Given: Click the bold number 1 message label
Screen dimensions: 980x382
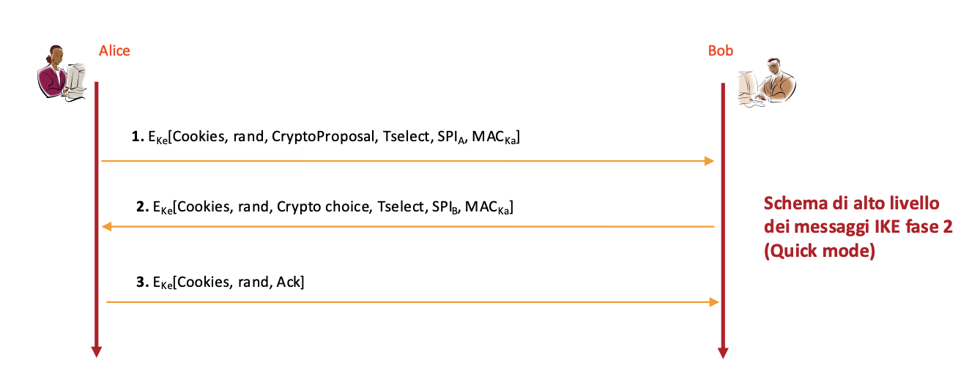Looking at the screenshot, I should (136, 136).
